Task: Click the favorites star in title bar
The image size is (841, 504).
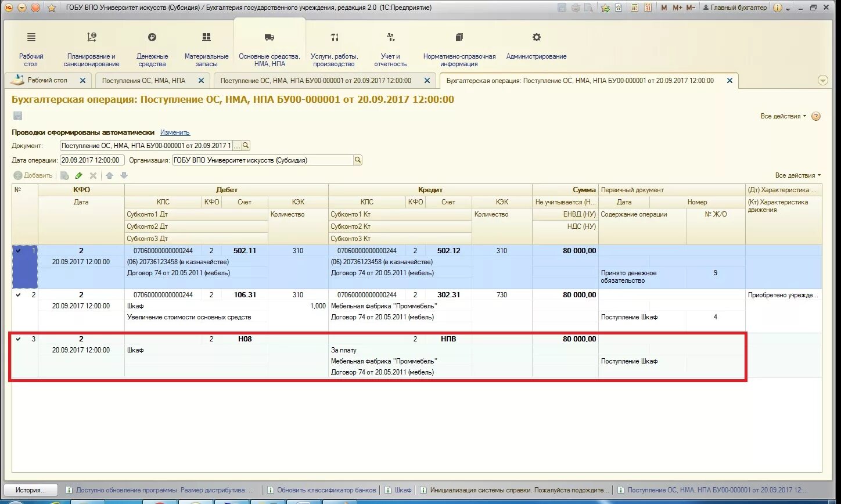Action: click(51, 8)
